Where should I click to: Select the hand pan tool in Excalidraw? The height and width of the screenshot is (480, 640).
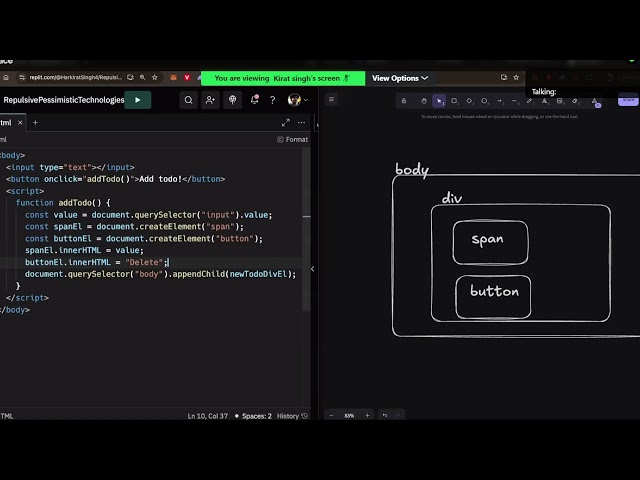pos(423,101)
